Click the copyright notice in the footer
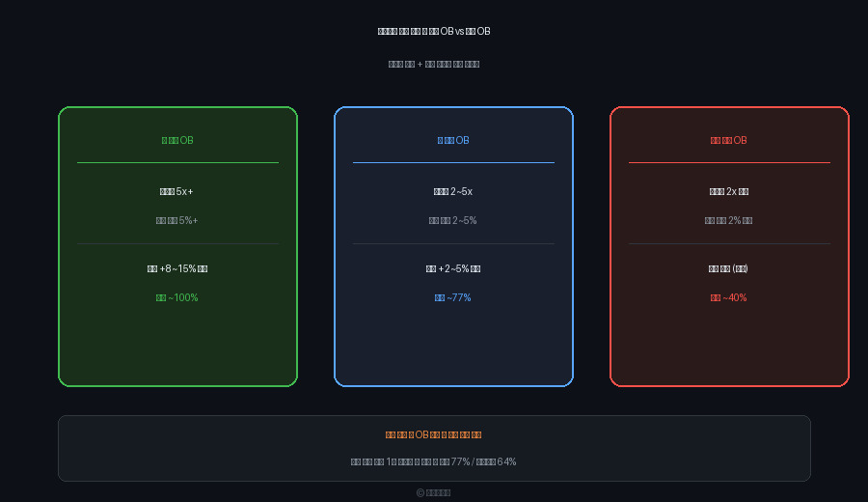The height and width of the screenshot is (502, 868). click(x=433, y=492)
